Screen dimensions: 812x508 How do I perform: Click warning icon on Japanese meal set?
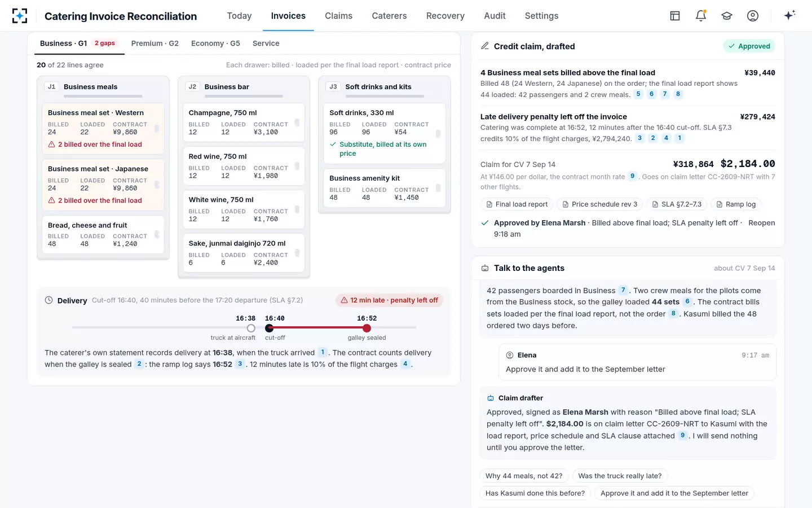[x=52, y=200]
